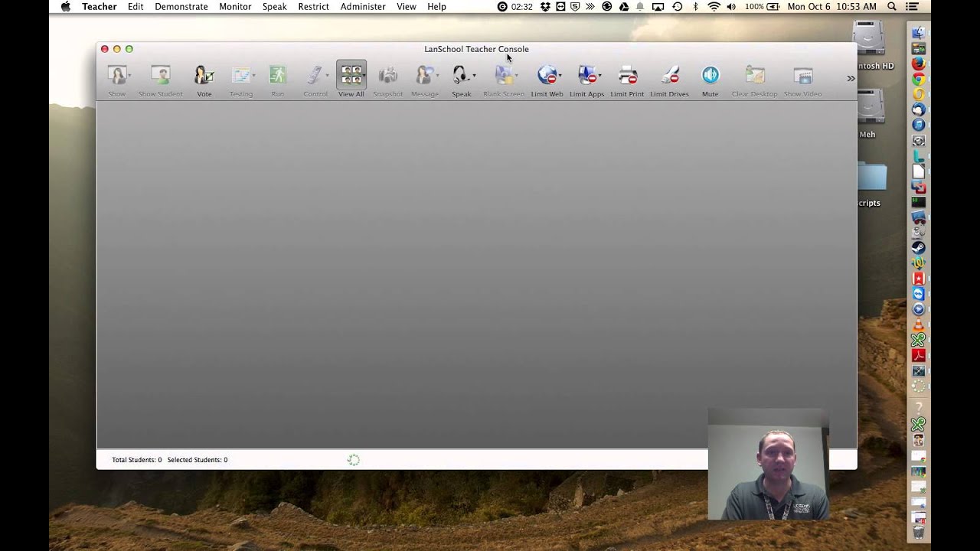Open the View All dropdown arrow
Image resolution: width=980 pixels, height=551 pixels.
(364, 75)
